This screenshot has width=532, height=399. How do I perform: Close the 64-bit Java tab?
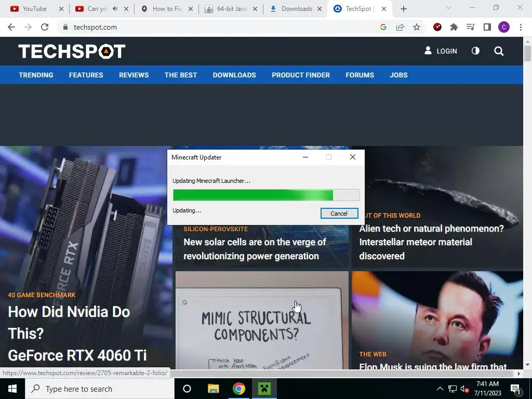[x=255, y=9]
